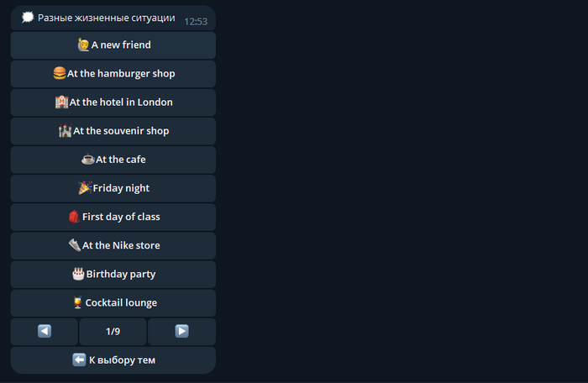This screenshot has width=588, height=383.
Task: Select the Friday night topic
Action: 113,188
